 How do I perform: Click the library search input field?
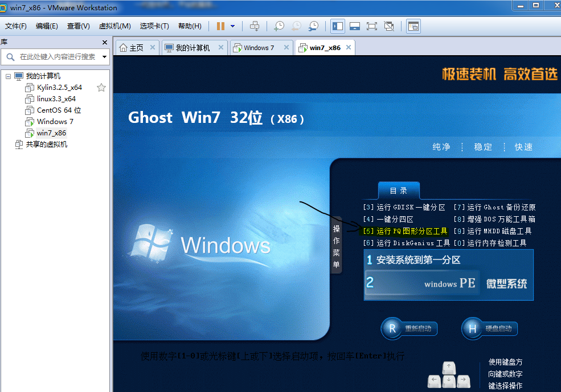click(x=57, y=57)
